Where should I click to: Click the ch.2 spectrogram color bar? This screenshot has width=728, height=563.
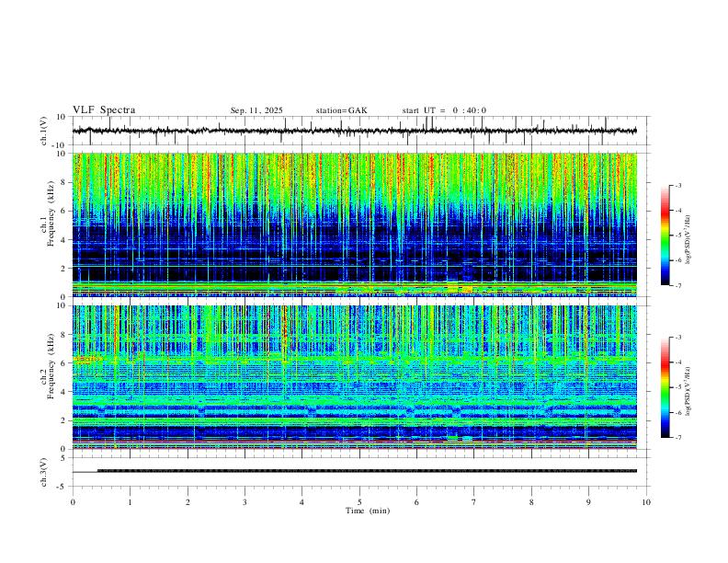665,387
